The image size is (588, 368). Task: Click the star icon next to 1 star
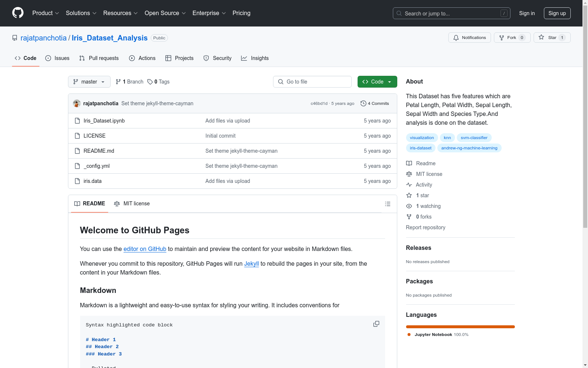pyautogui.click(x=409, y=195)
